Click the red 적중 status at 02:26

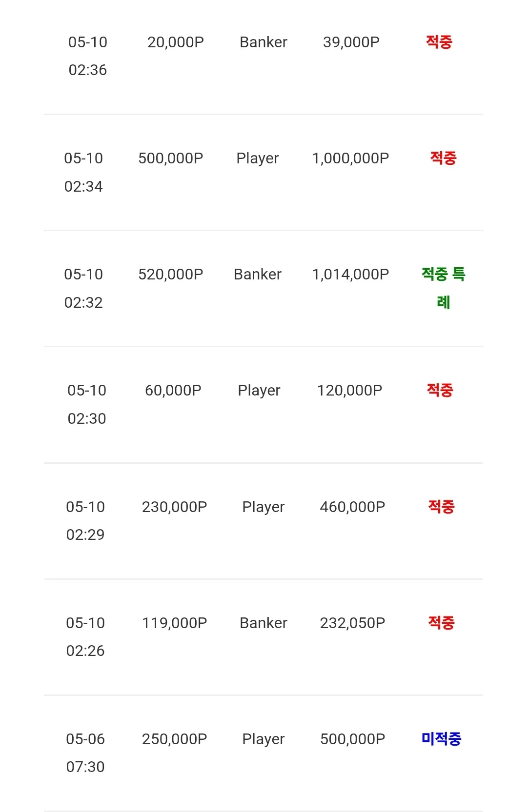(442, 623)
